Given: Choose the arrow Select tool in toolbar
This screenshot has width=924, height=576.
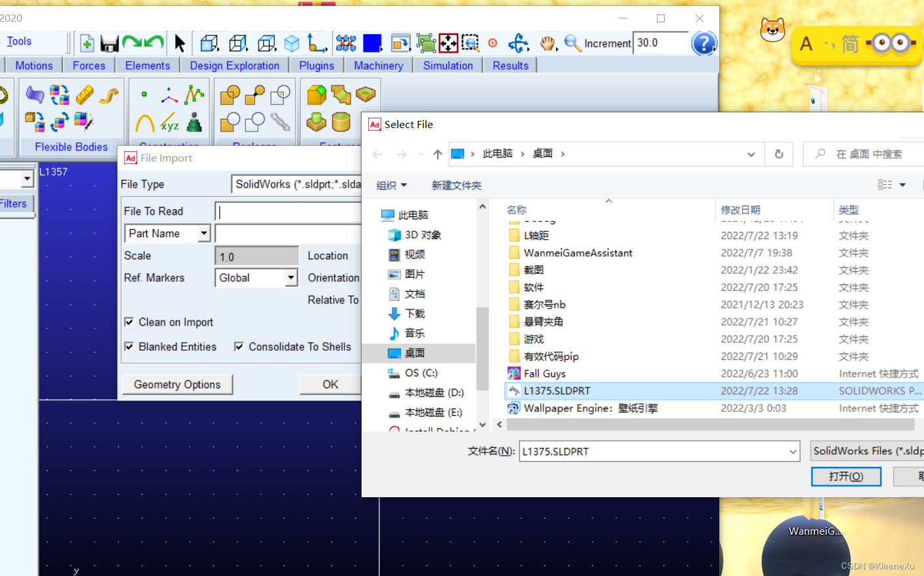Looking at the screenshot, I should [179, 43].
